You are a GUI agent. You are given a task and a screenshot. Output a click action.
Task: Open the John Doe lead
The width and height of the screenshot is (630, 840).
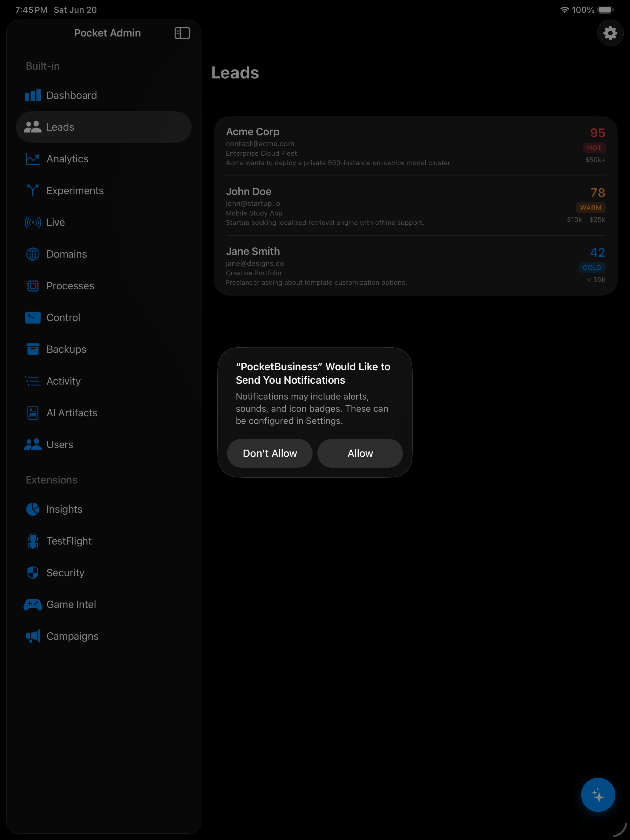[415, 206]
